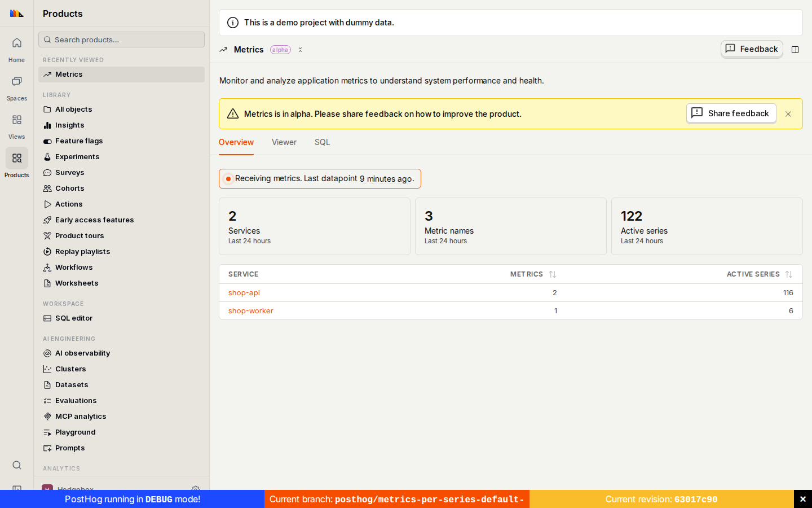The height and width of the screenshot is (508, 812).
Task: Click the Active series count card
Action: [707, 226]
